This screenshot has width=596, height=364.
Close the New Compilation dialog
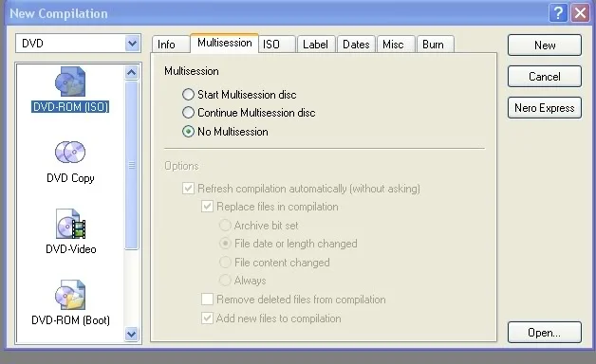click(x=581, y=13)
